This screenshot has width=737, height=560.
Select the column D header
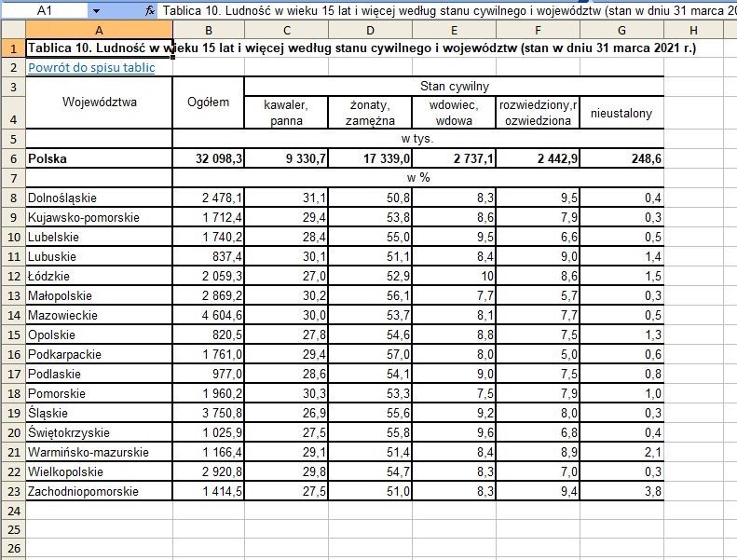pos(370,30)
